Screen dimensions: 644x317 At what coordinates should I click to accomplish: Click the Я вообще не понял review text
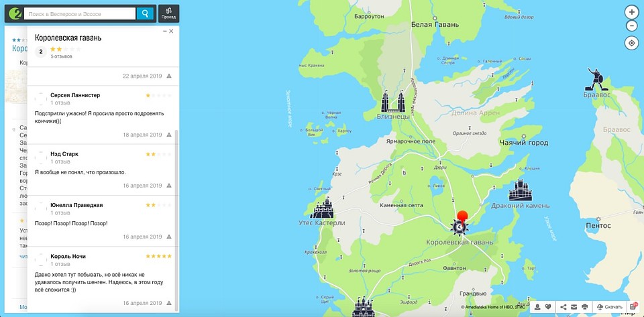(x=80, y=173)
